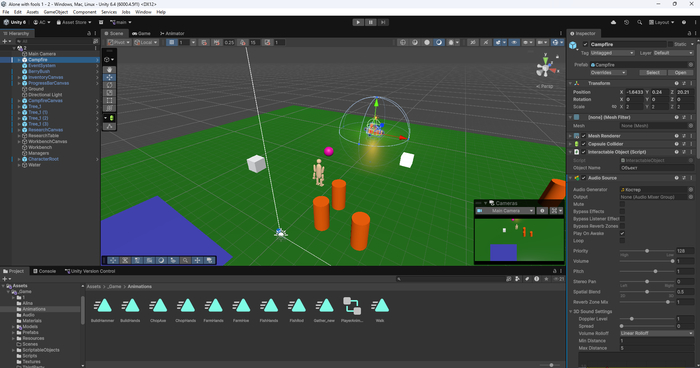Click the BuildHammer animation asset
700x368 pixels.
click(x=103, y=309)
